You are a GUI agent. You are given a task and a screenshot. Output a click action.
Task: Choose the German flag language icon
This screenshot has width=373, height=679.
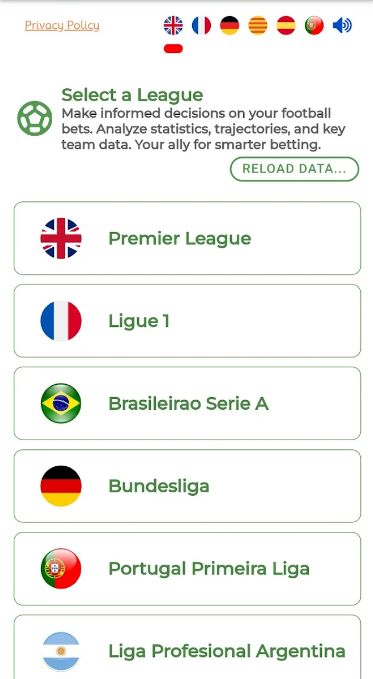click(230, 26)
